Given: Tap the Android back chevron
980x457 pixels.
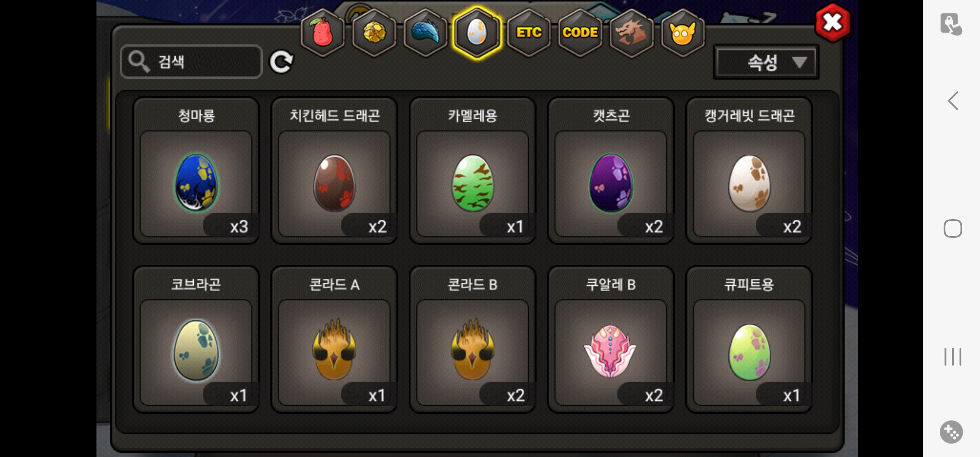Looking at the screenshot, I should [x=953, y=101].
